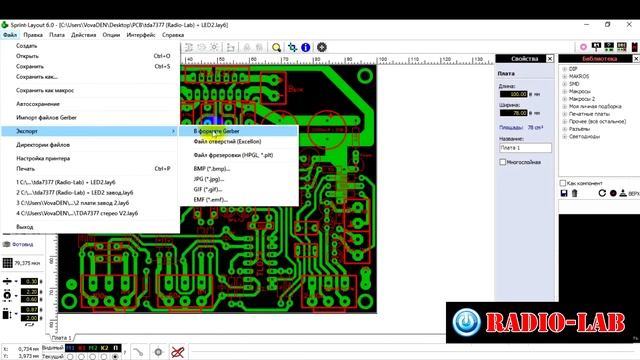Screen dimensions: 640x360
Task: Click the Название field containing Плата 1
Action: tap(525, 148)
